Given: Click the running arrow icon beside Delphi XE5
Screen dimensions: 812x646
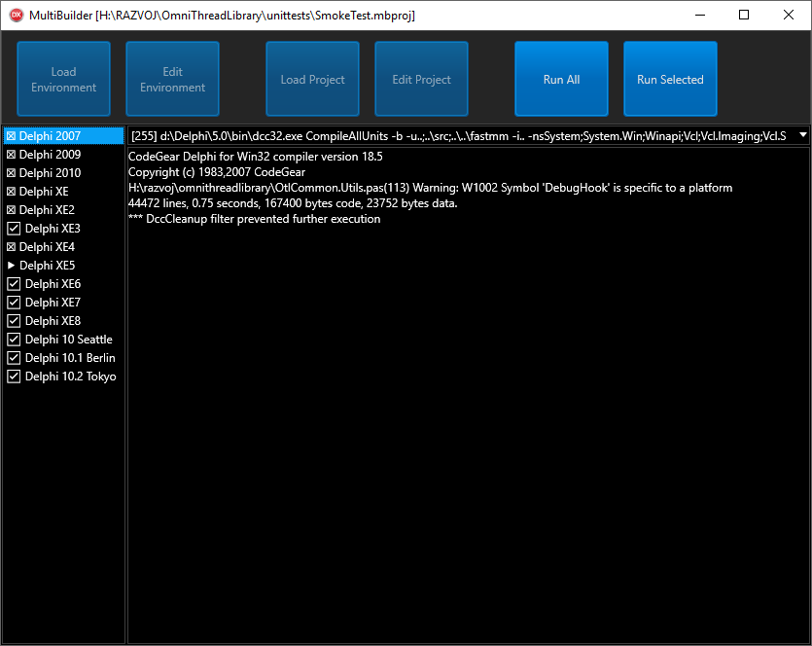Looking at the screenshot, I should [x=11, y=266].
